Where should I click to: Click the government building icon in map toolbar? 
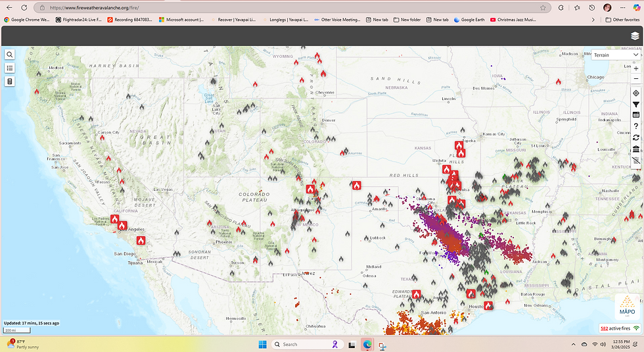(x=636, y=149)
